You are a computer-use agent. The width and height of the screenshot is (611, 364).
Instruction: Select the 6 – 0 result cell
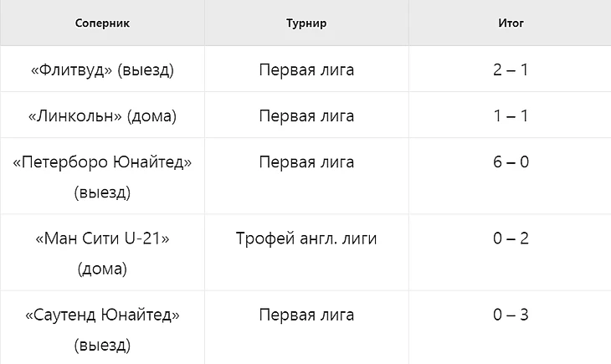[x=511, y=177]
